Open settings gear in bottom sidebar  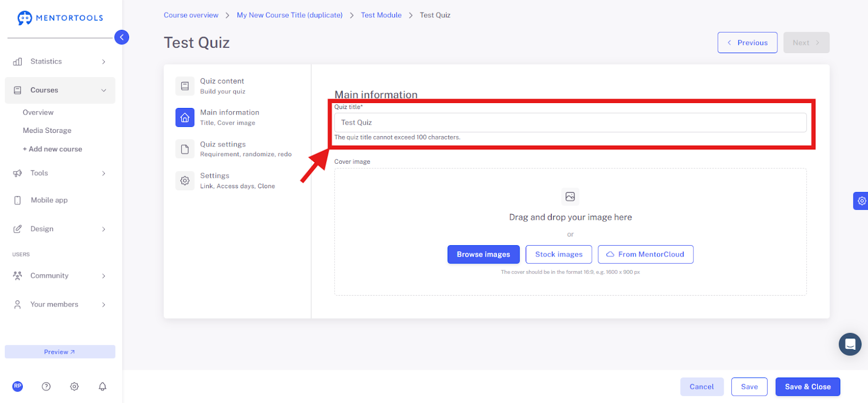pyautogui.click(x=74, y=387)
